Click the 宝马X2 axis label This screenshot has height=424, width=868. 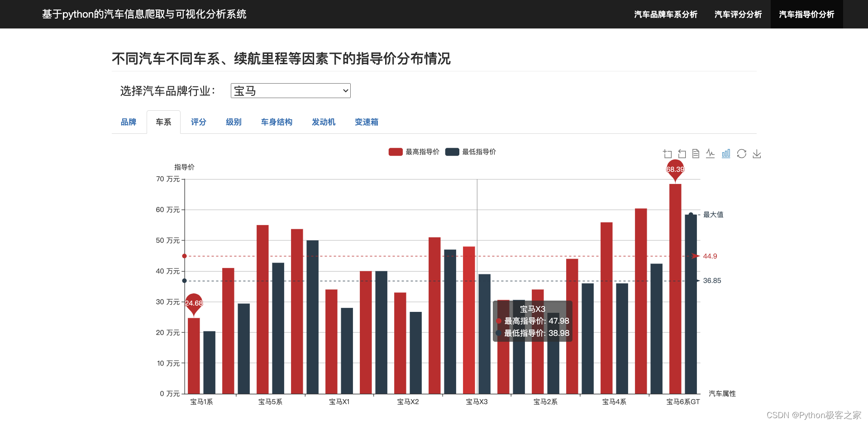click(408, 402)
